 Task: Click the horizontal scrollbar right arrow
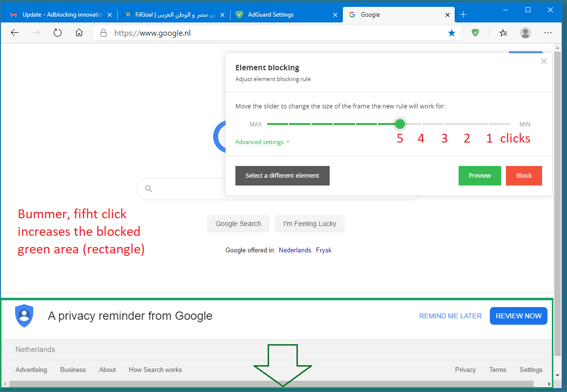point(549,384)
